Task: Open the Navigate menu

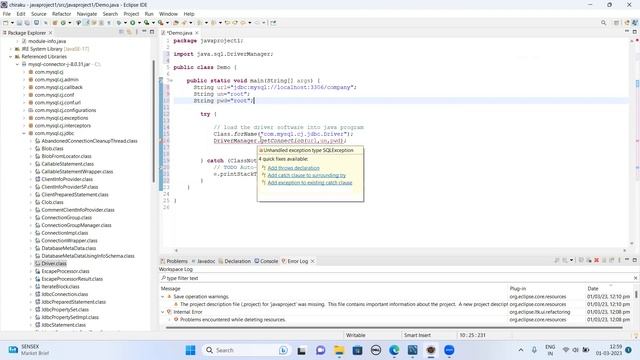Action: click(87, 14)
